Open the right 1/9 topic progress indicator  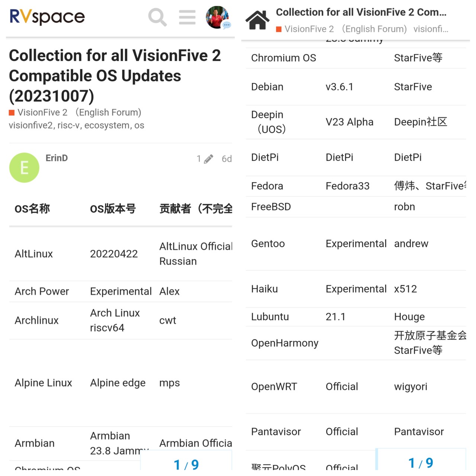(421, 462)
